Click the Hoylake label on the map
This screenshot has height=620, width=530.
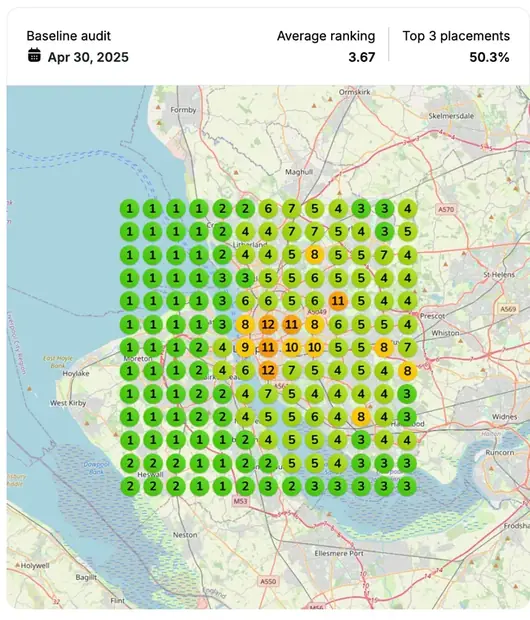[76, 373]
